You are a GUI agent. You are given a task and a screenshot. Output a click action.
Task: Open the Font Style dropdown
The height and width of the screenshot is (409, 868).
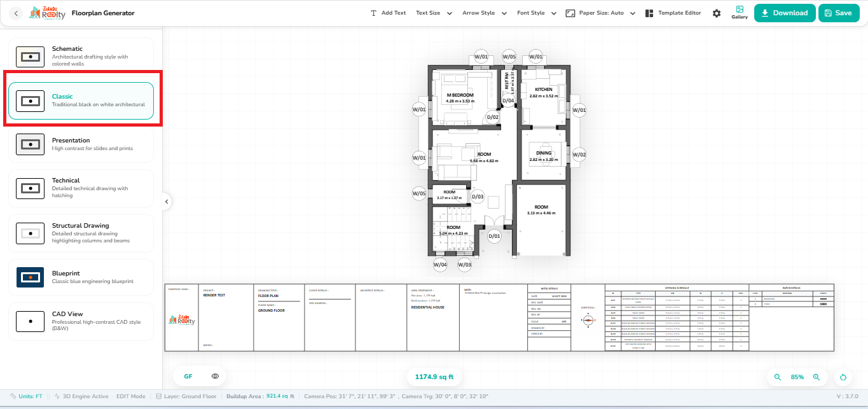click(537, 13)
